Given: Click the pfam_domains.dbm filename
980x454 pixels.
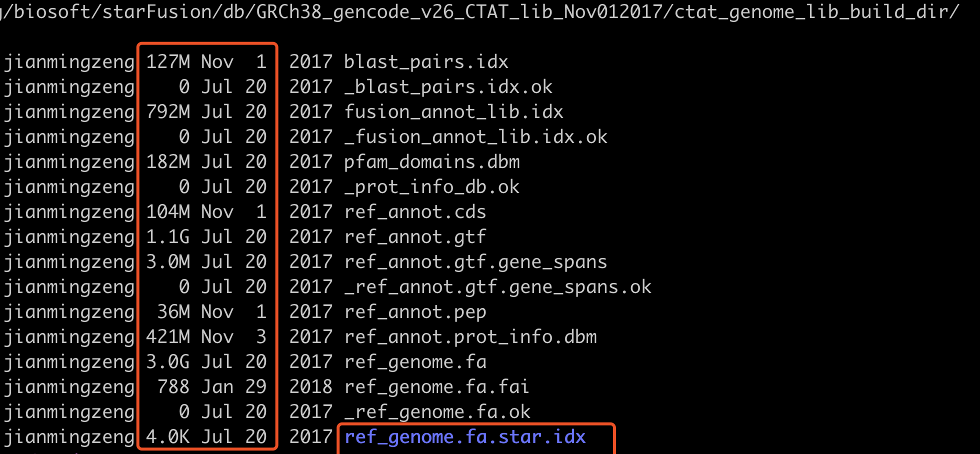Looking at the screenshot, I should [x=432, y=162].
